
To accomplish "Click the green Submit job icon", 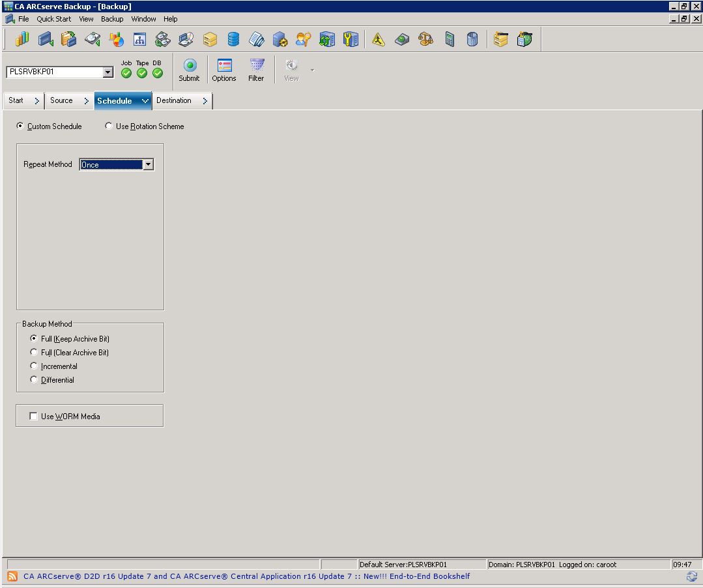I will (x=189, y=66).
